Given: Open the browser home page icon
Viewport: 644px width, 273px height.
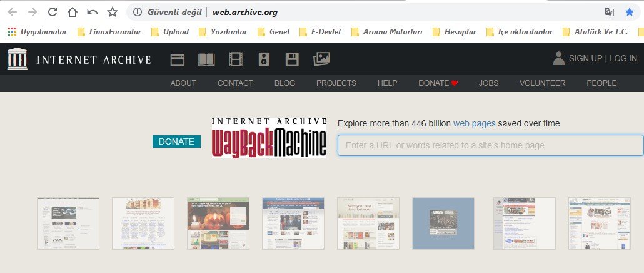Looking at the screenshot, I should (73, 12).
